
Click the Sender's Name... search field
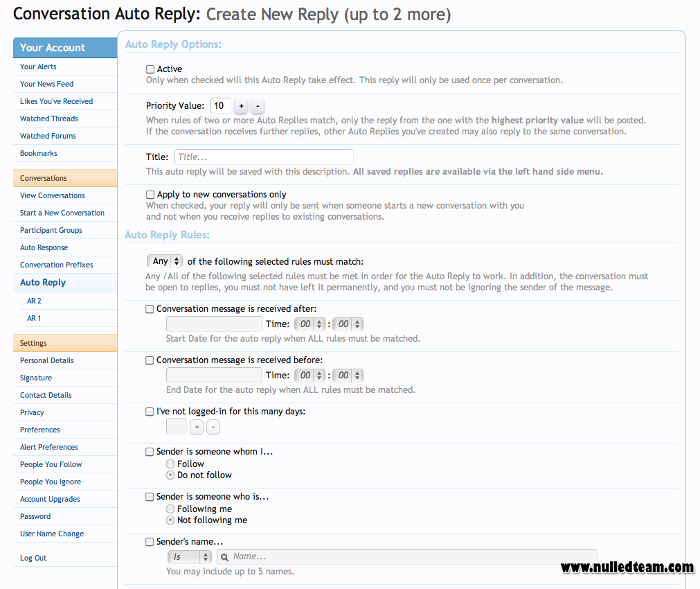[406, 557]
